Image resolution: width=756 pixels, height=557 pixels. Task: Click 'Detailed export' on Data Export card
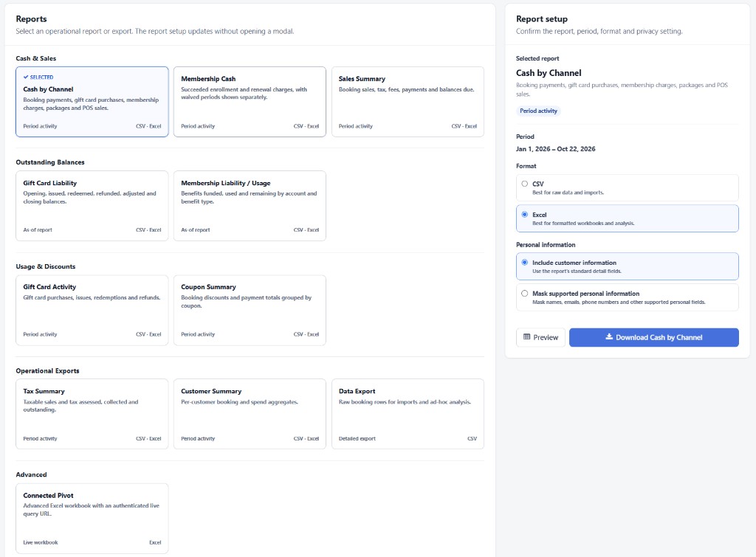pos(357,438)
